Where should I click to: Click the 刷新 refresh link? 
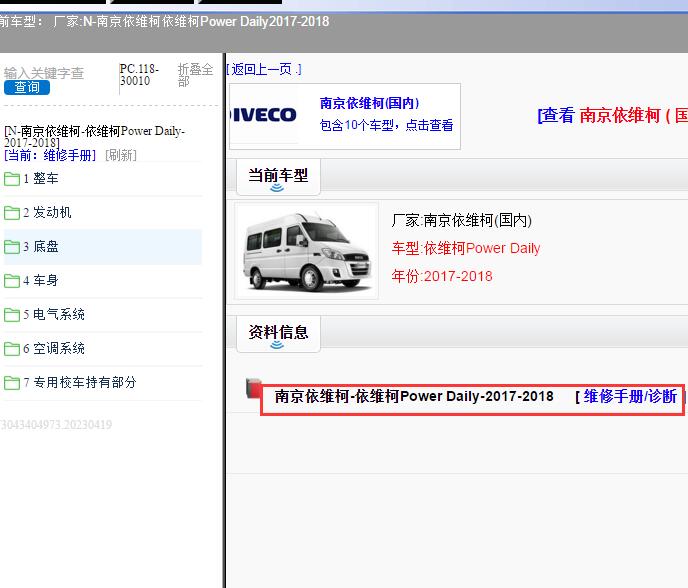point(121,155)
